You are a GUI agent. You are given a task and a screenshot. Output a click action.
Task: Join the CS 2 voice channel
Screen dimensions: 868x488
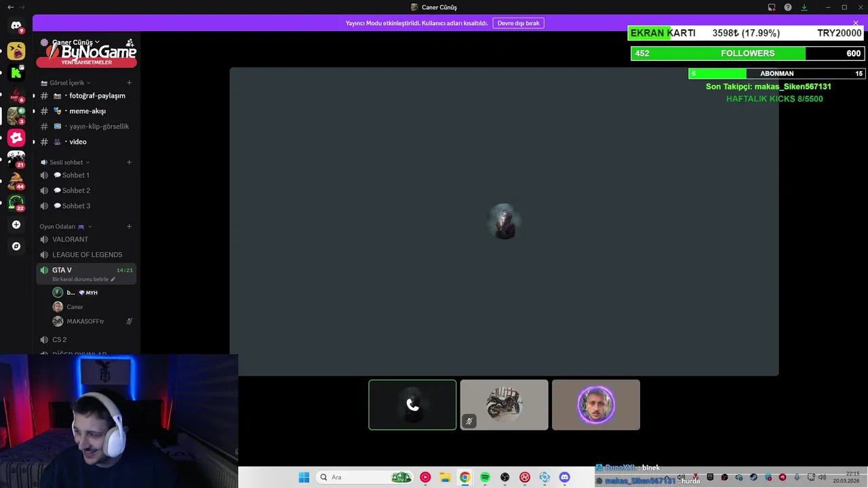(x=87, y=340)
